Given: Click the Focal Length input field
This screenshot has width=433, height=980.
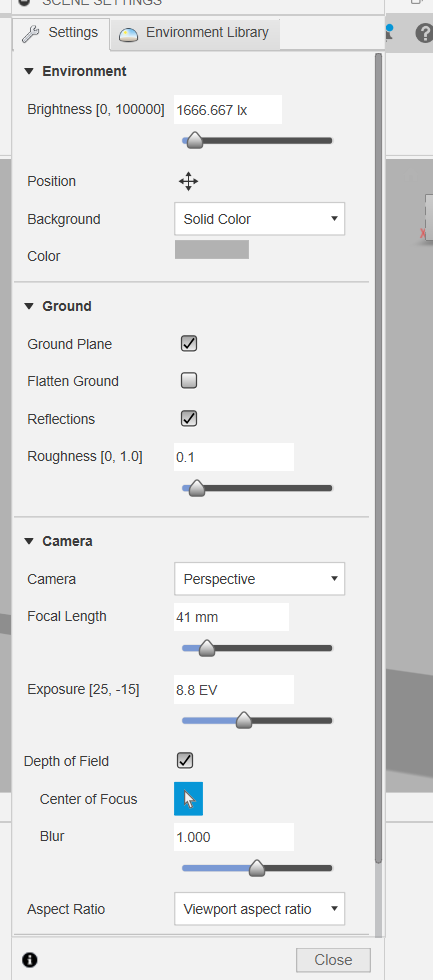Looking at the screenshot, I should pyautogui.click(x=231, y=617).
